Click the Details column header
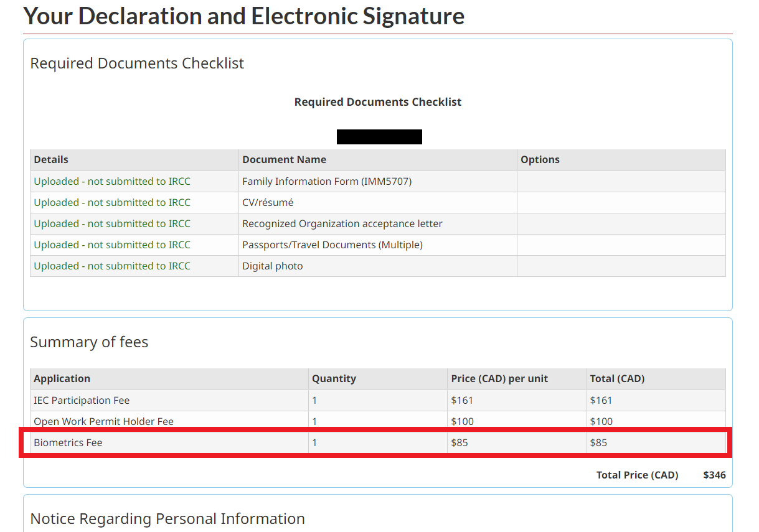Viewport: 759px width, 532px height. click(x=51, y=159)
